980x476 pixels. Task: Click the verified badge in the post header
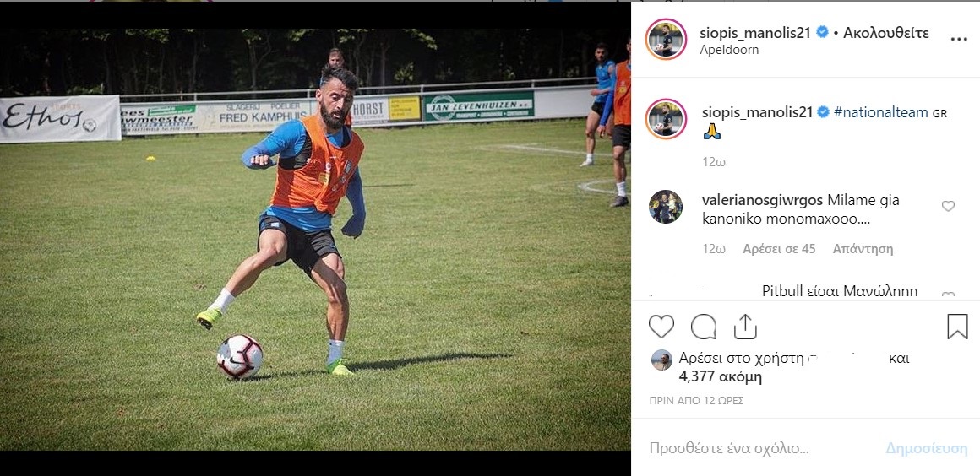point(823,32)
